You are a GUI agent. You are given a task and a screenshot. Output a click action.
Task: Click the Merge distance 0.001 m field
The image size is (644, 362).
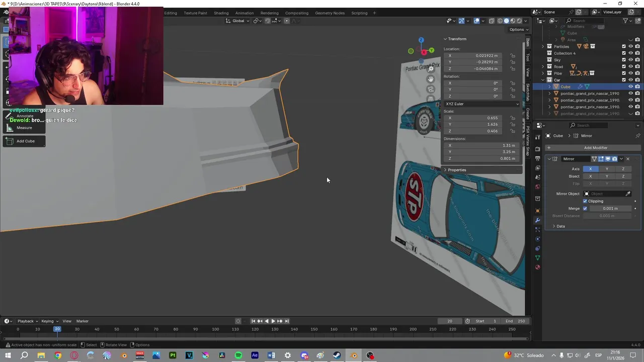[x=610, y=209]
